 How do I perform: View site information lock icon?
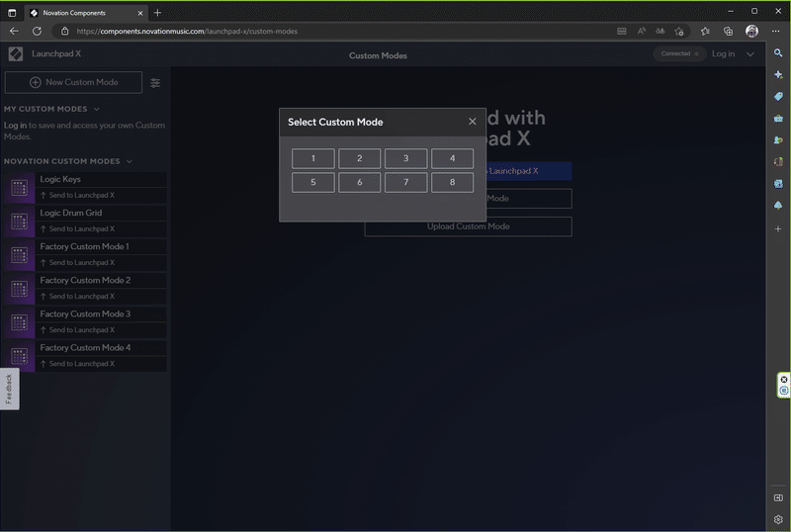pos(64,32)
